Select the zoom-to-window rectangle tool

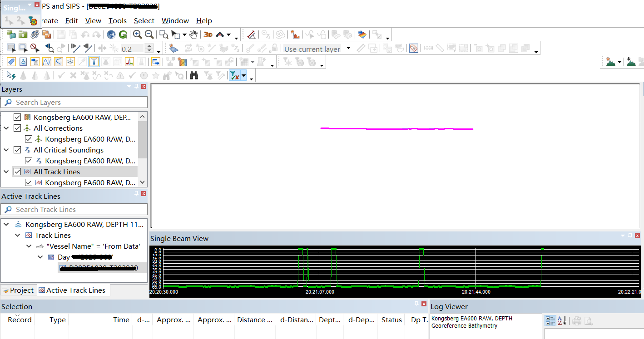[x=163, y=34]
